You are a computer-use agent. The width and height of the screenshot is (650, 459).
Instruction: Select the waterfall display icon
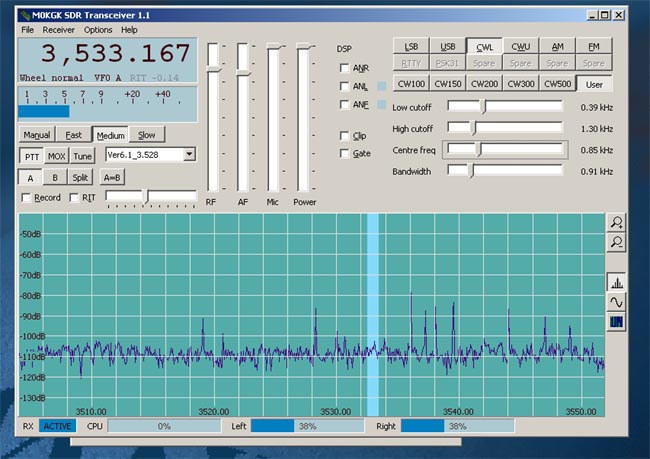click(x=617, y=321)
